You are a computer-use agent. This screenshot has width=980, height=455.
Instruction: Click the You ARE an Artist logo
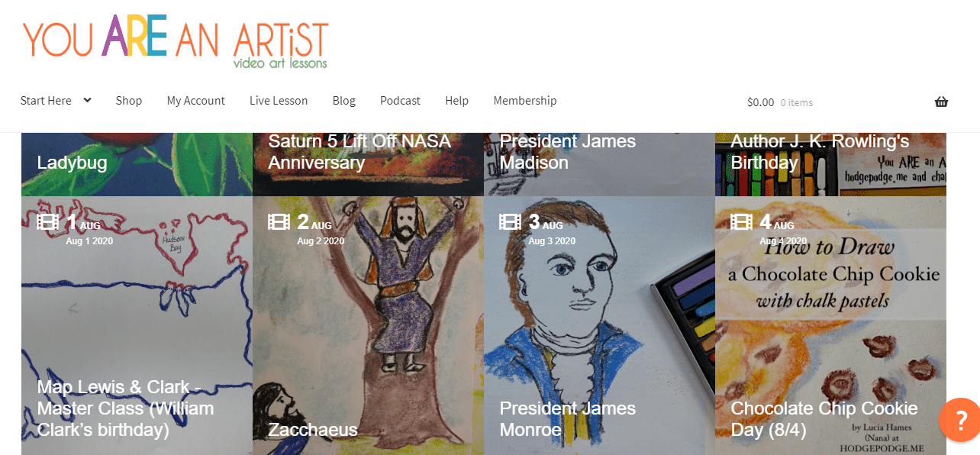coord(176,41)
